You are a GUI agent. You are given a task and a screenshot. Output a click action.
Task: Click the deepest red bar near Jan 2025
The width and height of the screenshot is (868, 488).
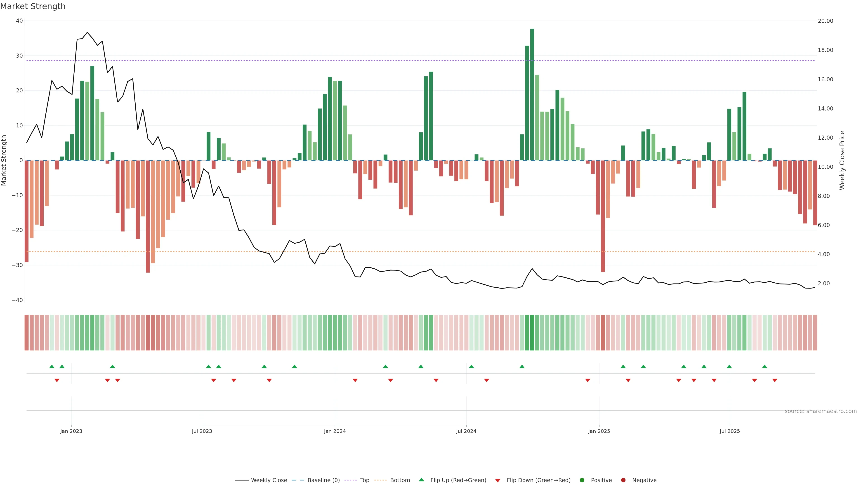[603, 216]
